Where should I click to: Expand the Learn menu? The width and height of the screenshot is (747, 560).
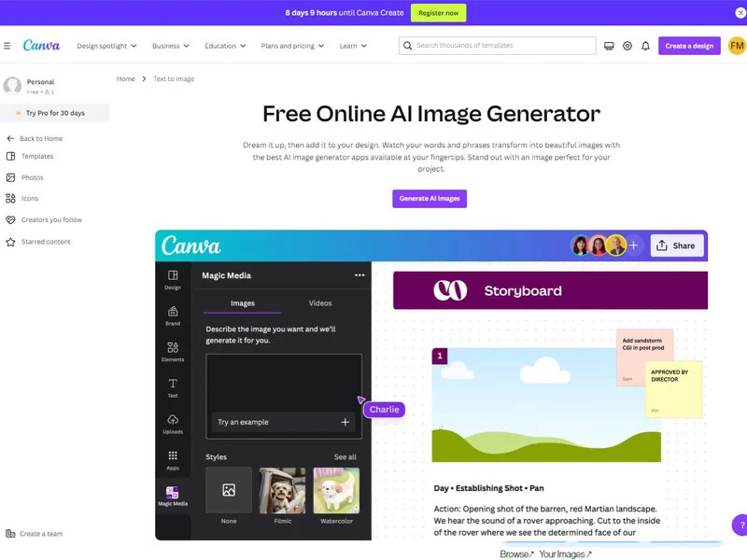[x=353, y=46]
